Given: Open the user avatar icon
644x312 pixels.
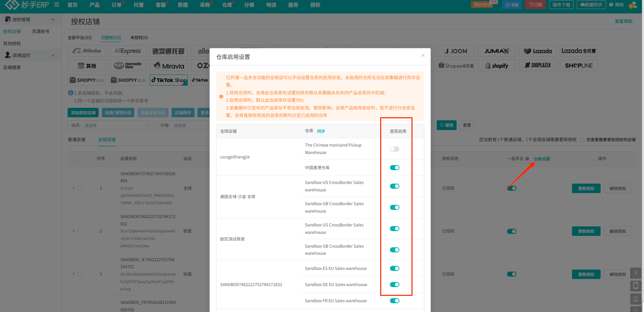Looking at the screenshot, I should [x=633, y=5].
